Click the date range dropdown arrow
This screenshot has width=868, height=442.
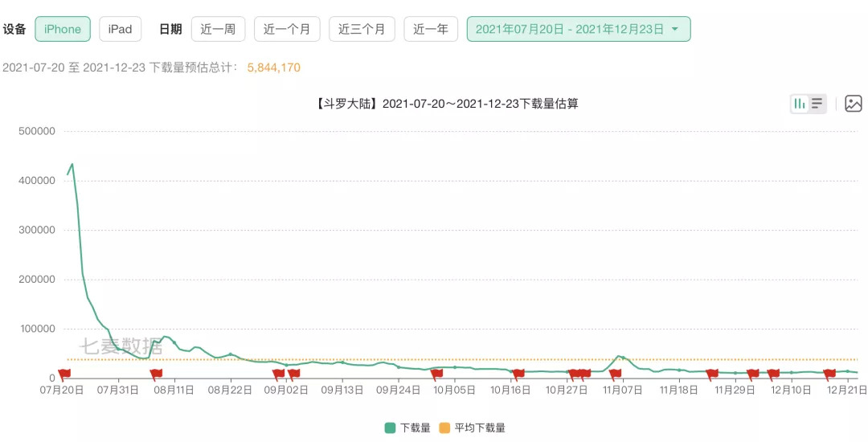pos(675,29)
